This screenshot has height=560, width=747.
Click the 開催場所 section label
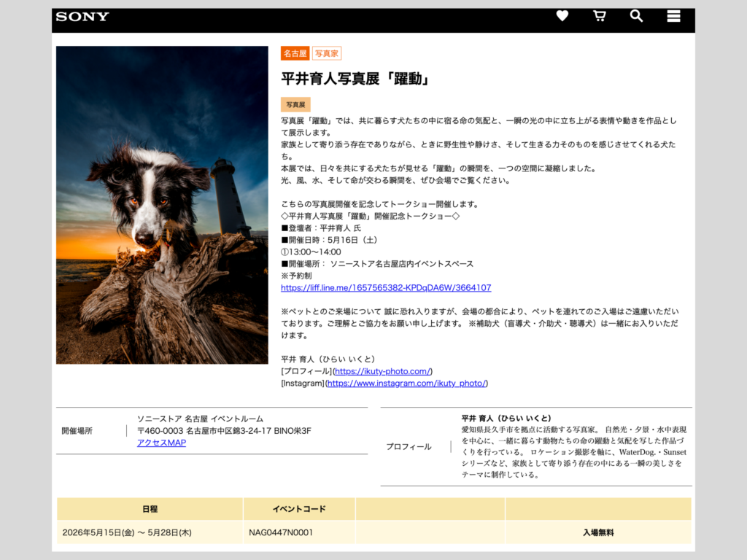tap(77, 431)
